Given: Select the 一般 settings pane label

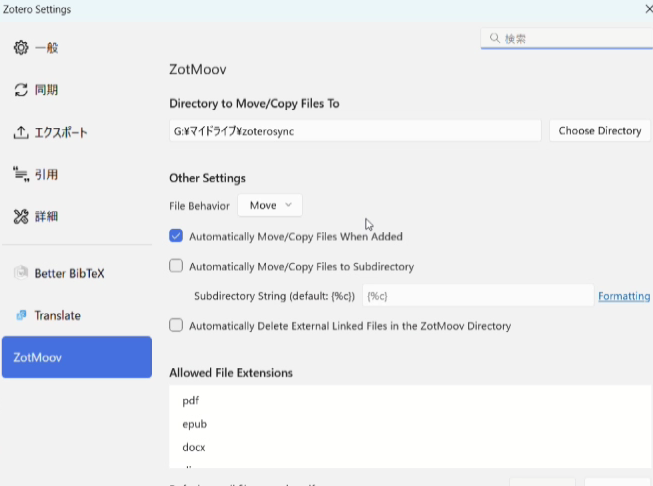Looking at the screenshot, I should click(x=47, y=48).
